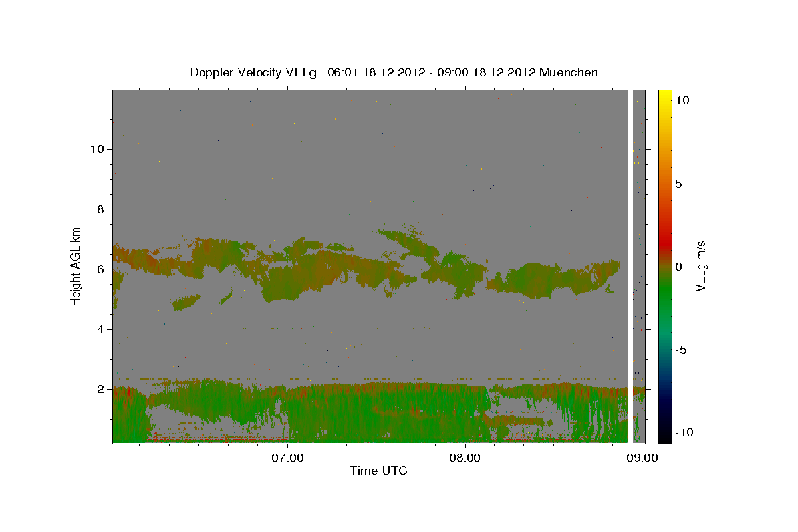Click the height tick label '2'

pos(100,389)
